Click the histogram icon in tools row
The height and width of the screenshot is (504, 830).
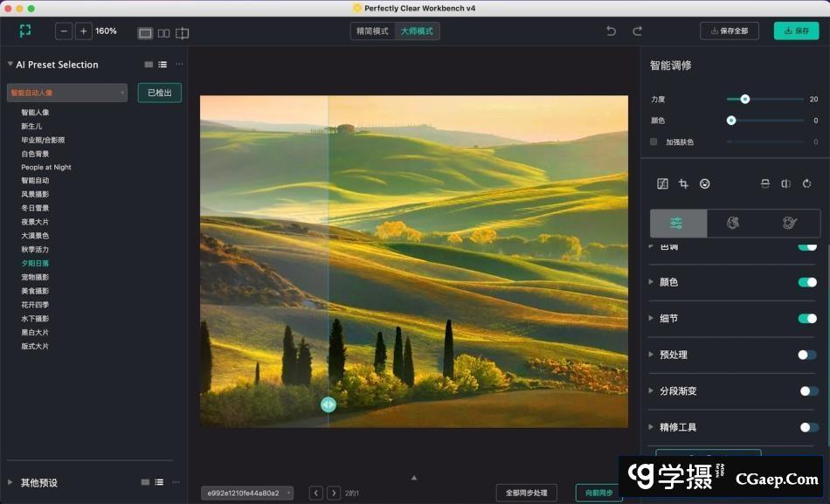[662, 183]
